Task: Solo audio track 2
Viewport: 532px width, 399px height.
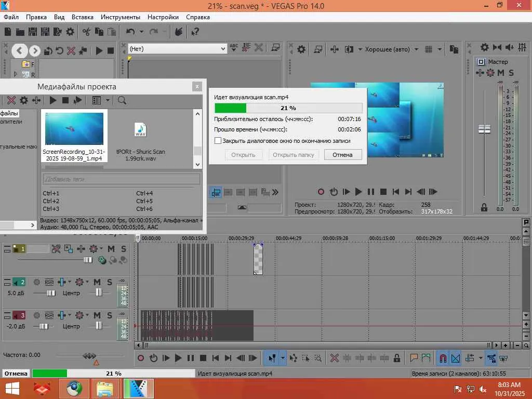Action: click(x=109, y=282)
